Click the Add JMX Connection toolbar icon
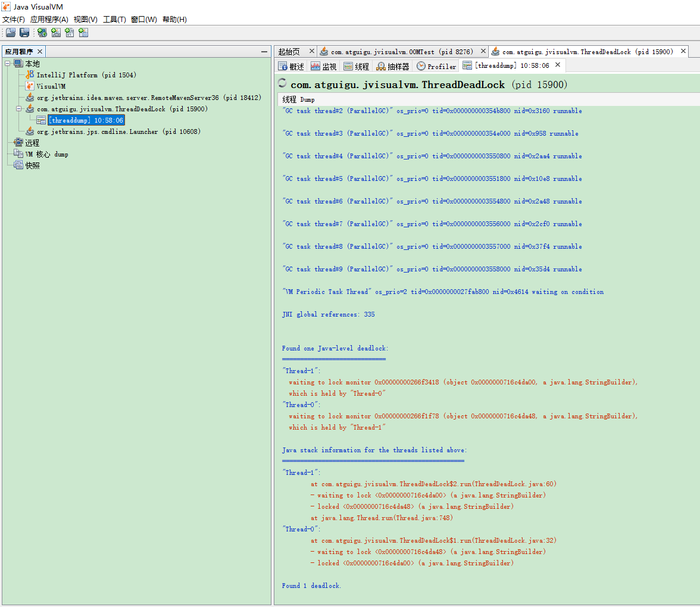The height and width of the screenshot is (607, 700). tap(56, 33)
